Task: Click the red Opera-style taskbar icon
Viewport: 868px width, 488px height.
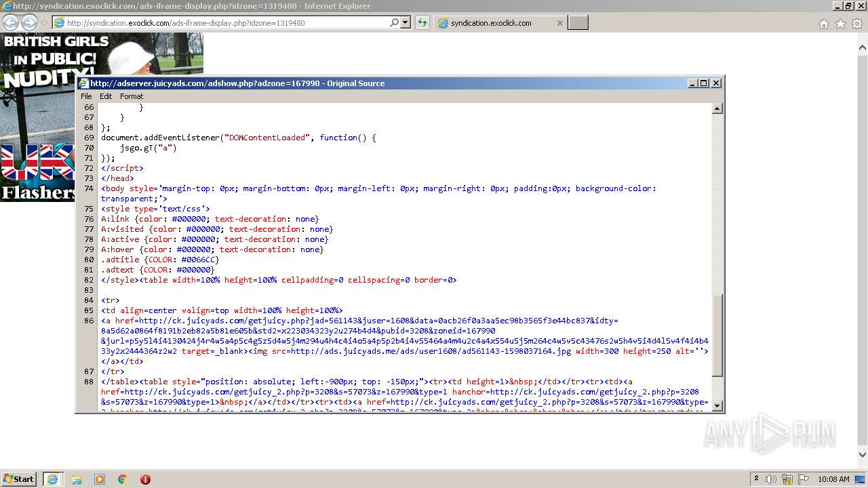Action: click(145, 479)
